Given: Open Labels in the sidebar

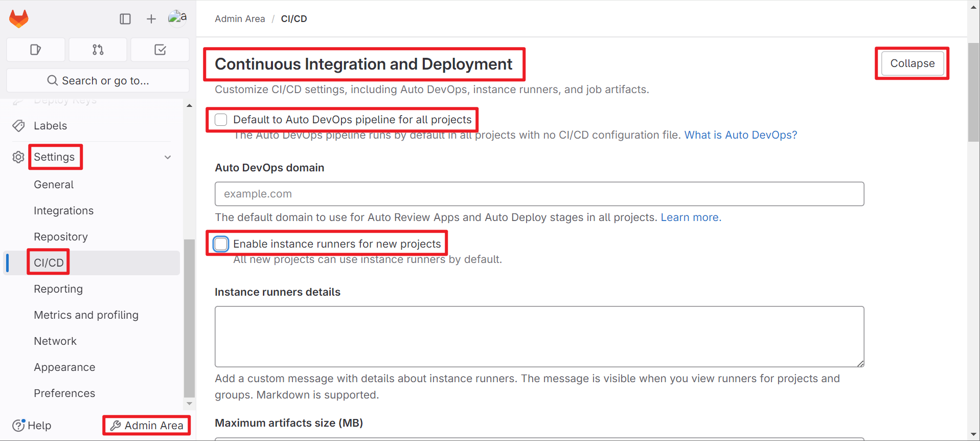Looking at the screenshot, I should point(50,126).
